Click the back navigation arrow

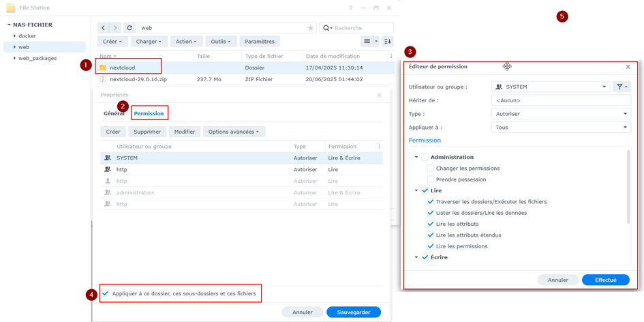click(x=103, y=28)
